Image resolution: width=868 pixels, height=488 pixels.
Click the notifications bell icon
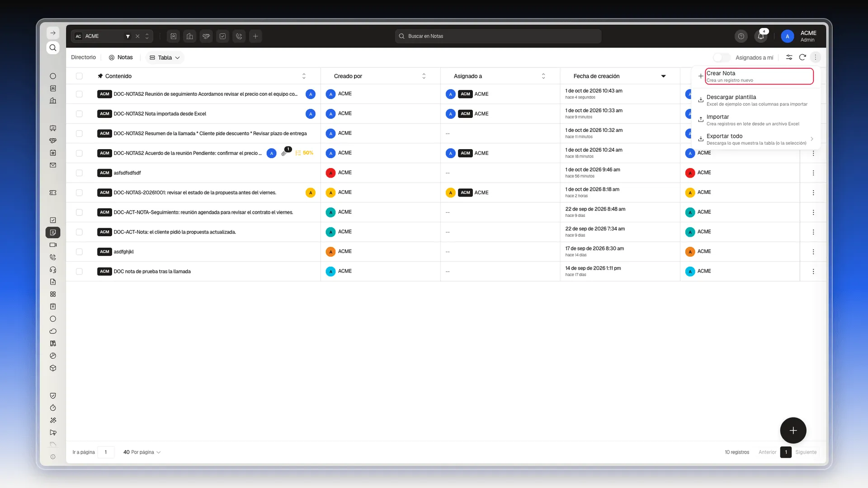coord(761,36)
